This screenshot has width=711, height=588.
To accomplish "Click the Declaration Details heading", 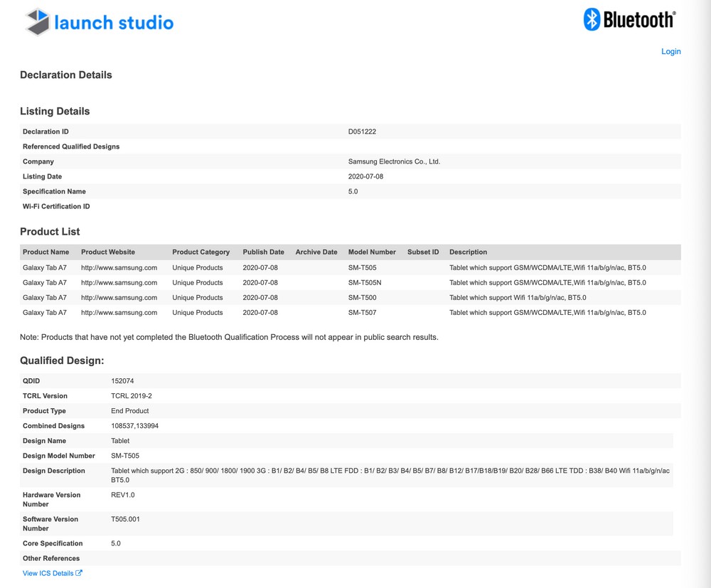I will [65, 75].
